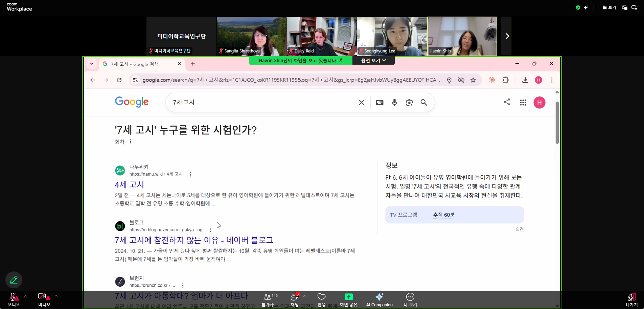This screenshot has height=309, width=644.
Task: Clear the search box text
Action: tap(361, 103)
